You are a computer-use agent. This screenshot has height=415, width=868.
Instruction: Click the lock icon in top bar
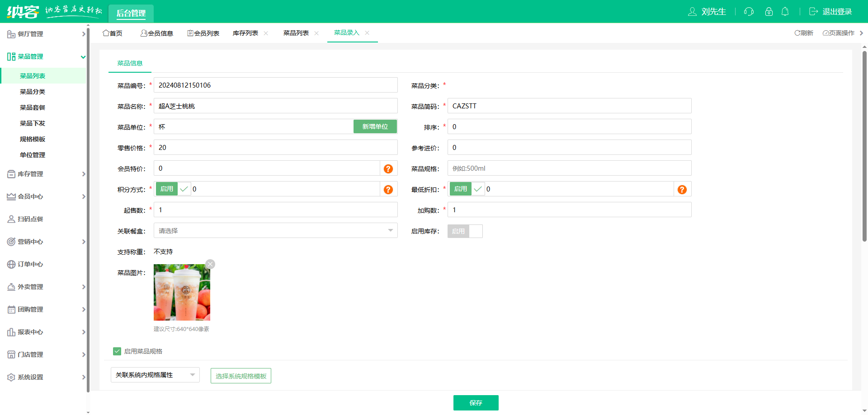coord(769,12)
